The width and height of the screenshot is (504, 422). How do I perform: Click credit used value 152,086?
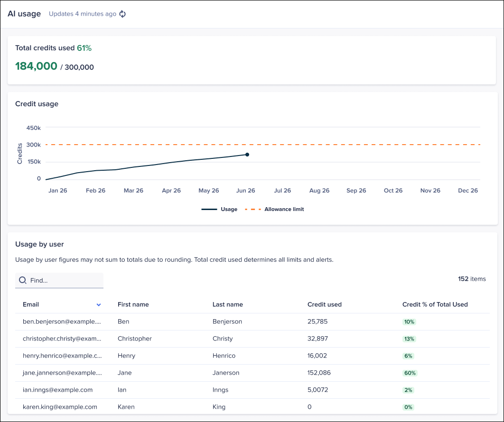pos(319,373)
